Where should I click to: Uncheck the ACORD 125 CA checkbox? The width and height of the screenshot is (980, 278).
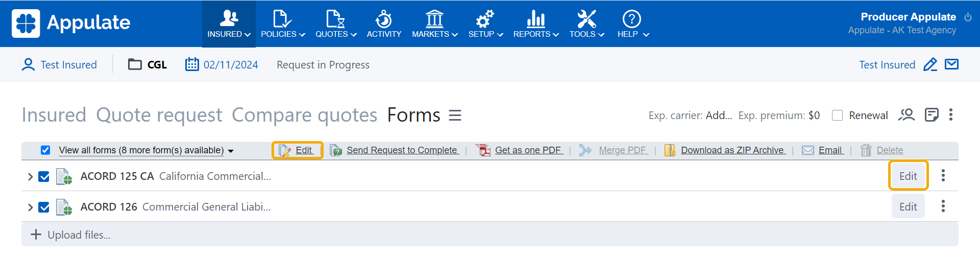tap(44, 177)
